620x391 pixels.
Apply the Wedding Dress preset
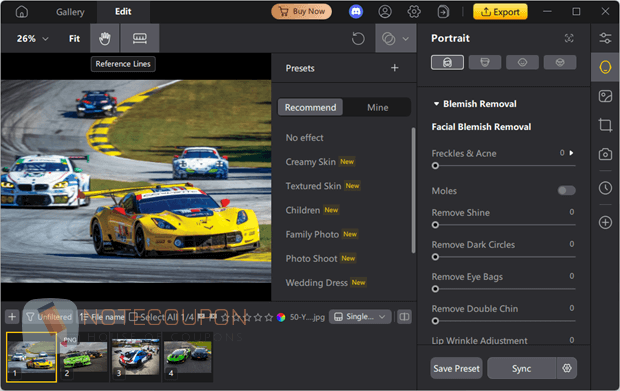click(317, 283)
